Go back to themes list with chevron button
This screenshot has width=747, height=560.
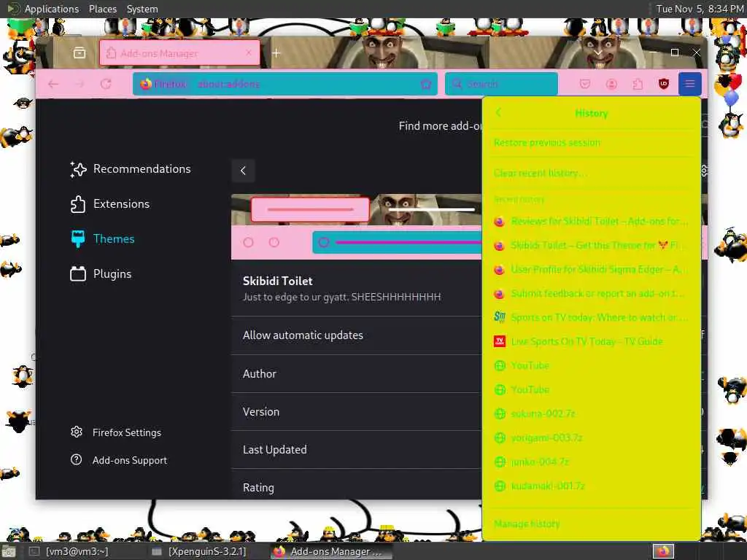243,171
